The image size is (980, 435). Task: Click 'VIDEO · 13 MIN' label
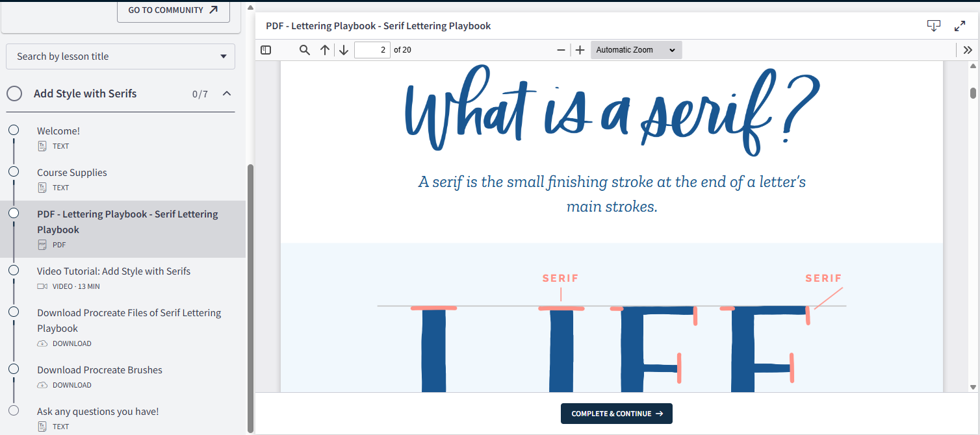76,286
